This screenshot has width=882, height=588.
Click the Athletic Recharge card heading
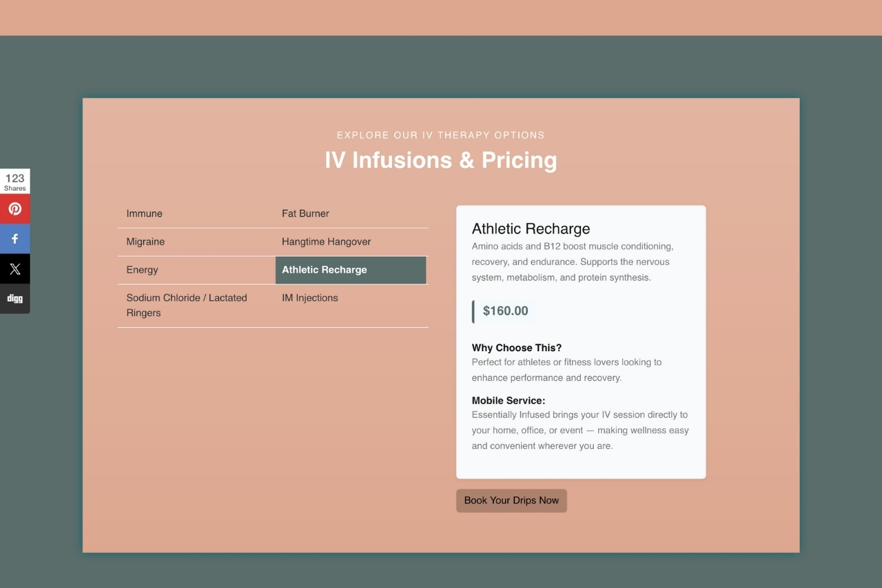pos(531,229)
